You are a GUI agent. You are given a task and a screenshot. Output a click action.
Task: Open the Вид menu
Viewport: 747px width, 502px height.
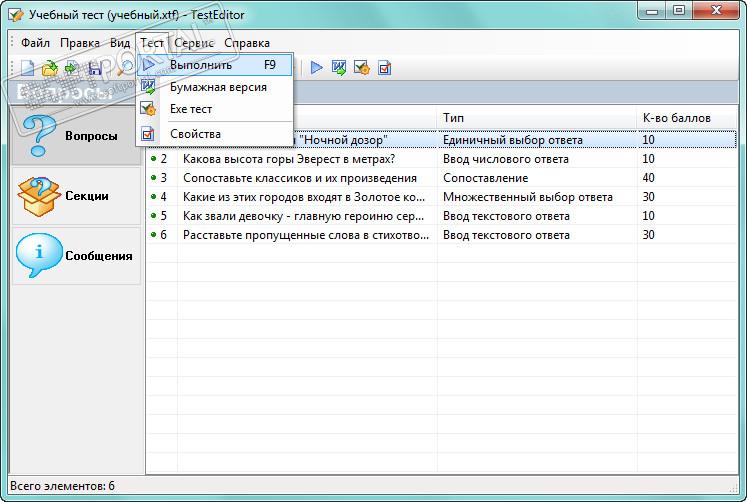tap(120, 43)
